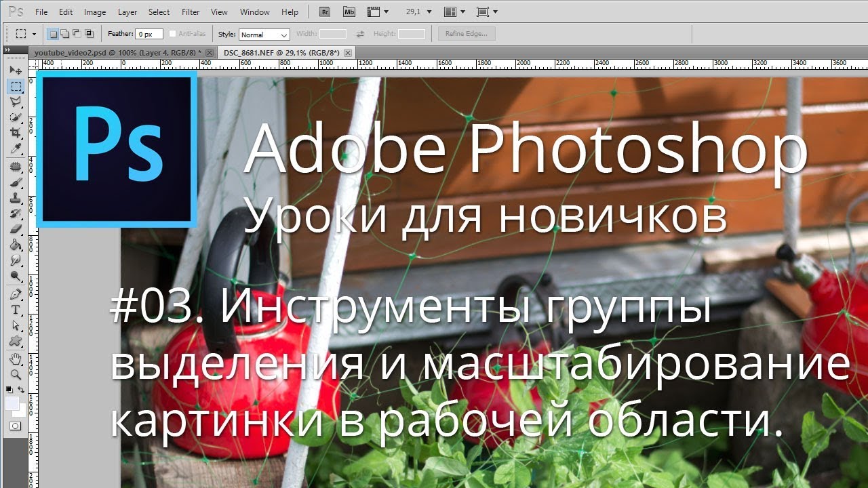This screenshot has height=488, width=868.
Task: Select the Path Selection arrow tool
Action: tap(15, 325)
